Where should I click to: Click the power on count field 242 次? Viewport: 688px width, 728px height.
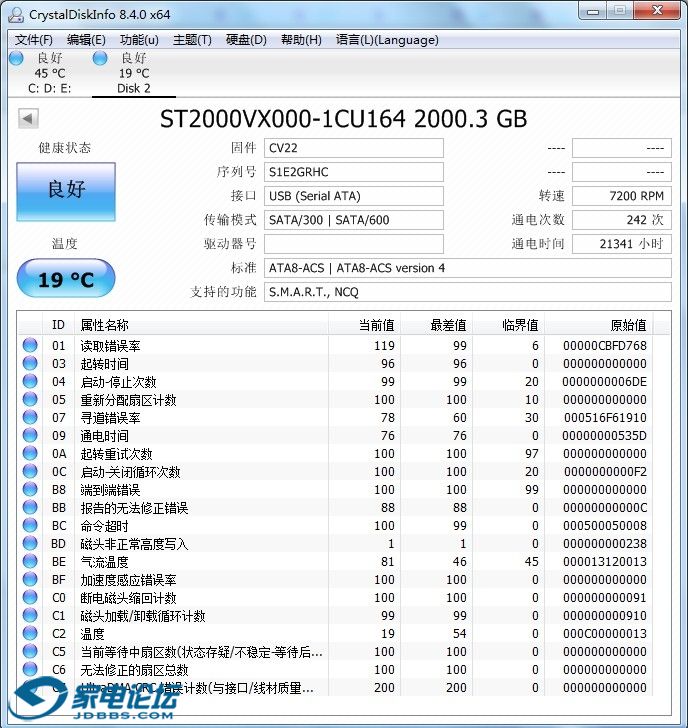coord(622,220)
